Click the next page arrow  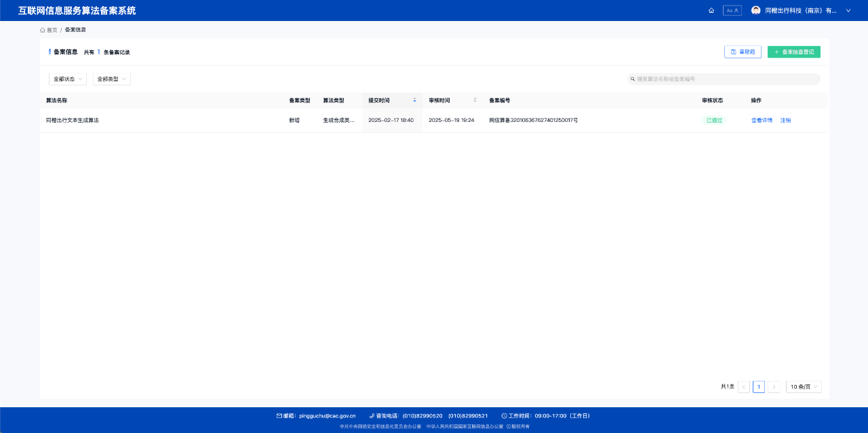pyautogui.click(x=774, y=387)
